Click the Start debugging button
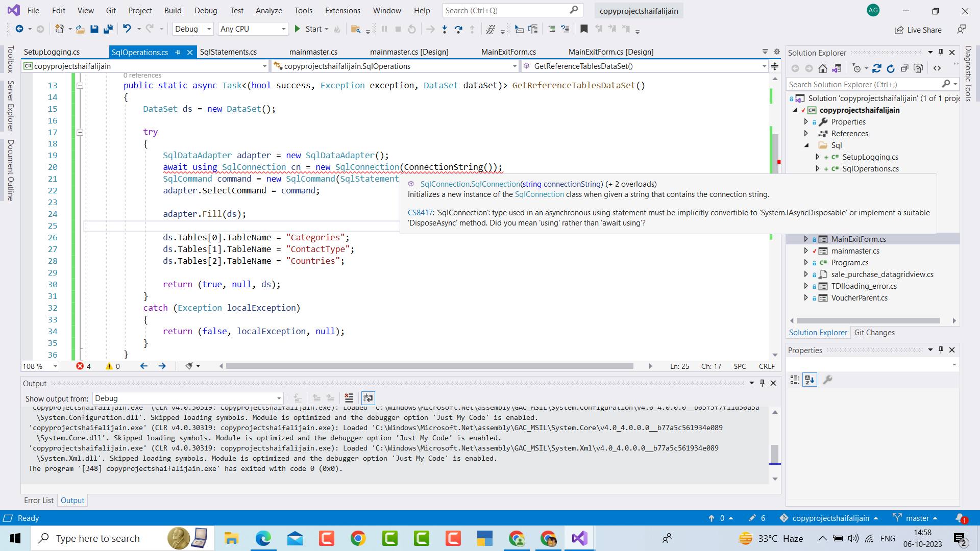This screenshot has width=980, height=551. 310,29
